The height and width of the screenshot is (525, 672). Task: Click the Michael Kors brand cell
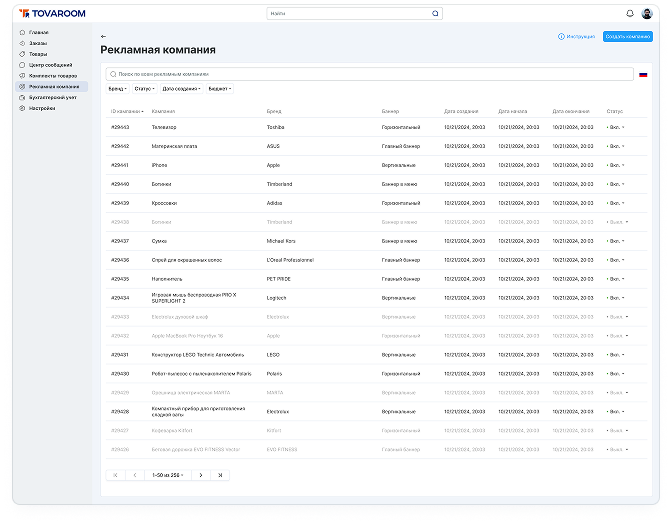281,241
